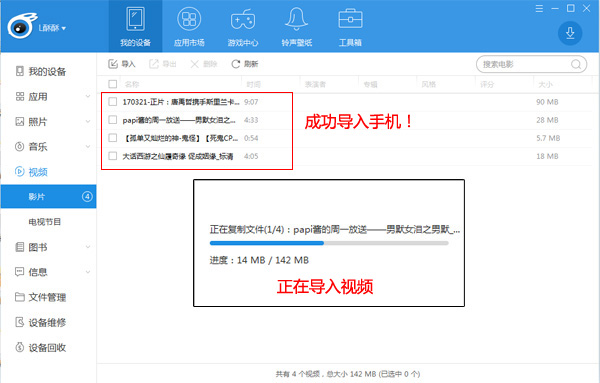Click the 删除 delete button

204,64
